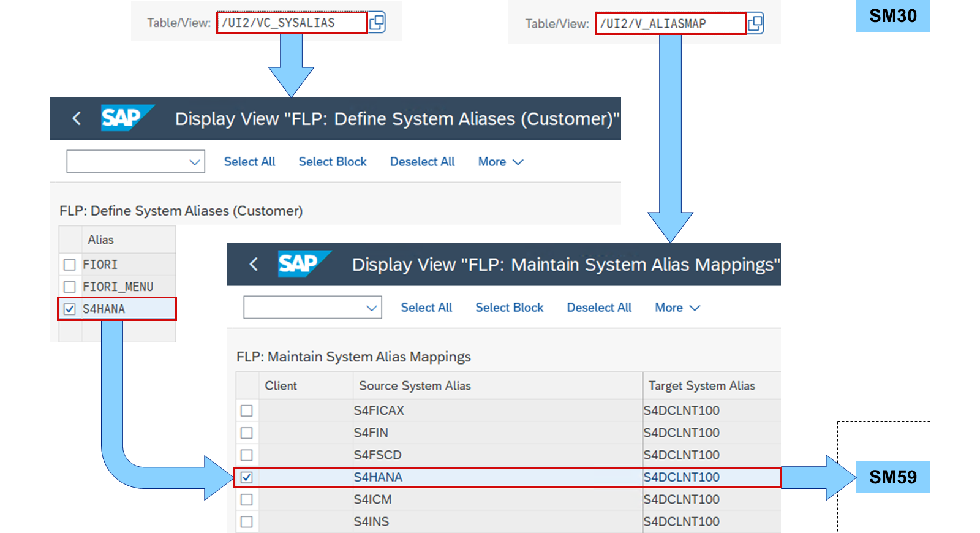Click SAP logo in Alias Mappings header
The image size is (980, 533).
click(304, 264)
